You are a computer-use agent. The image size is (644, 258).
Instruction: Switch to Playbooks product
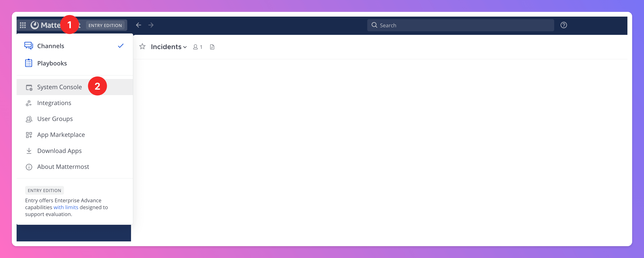click(52, 63)
